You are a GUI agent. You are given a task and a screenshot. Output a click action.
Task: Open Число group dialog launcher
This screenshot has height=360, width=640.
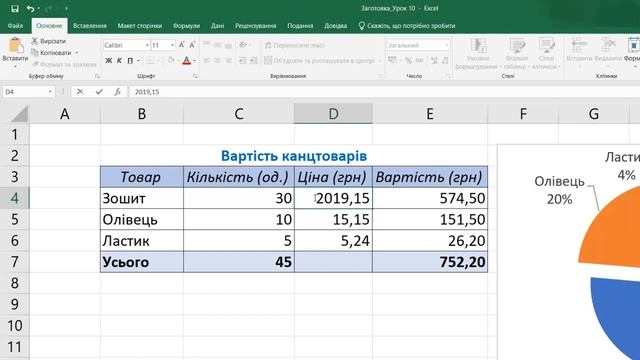[448, 76]
